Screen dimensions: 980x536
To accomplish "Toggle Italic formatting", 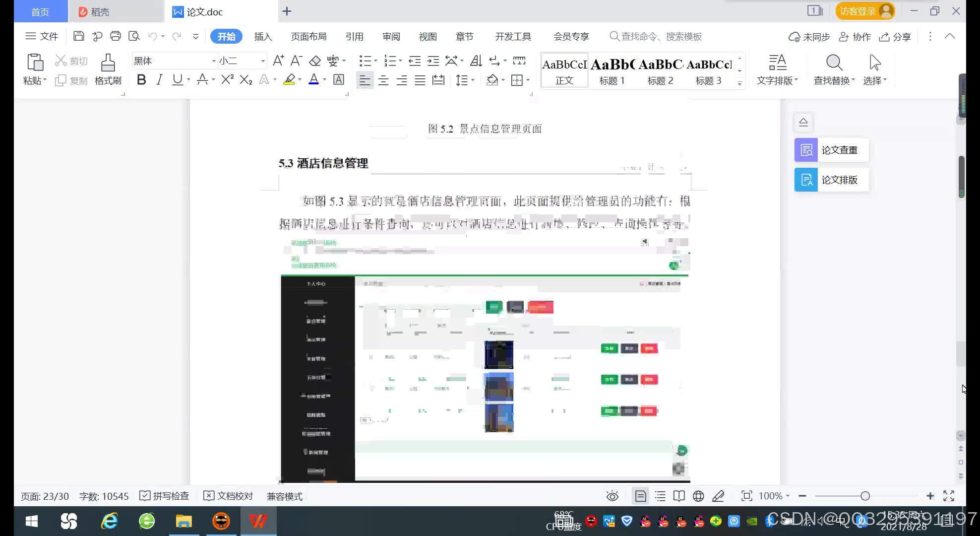I will pos(159,79).
